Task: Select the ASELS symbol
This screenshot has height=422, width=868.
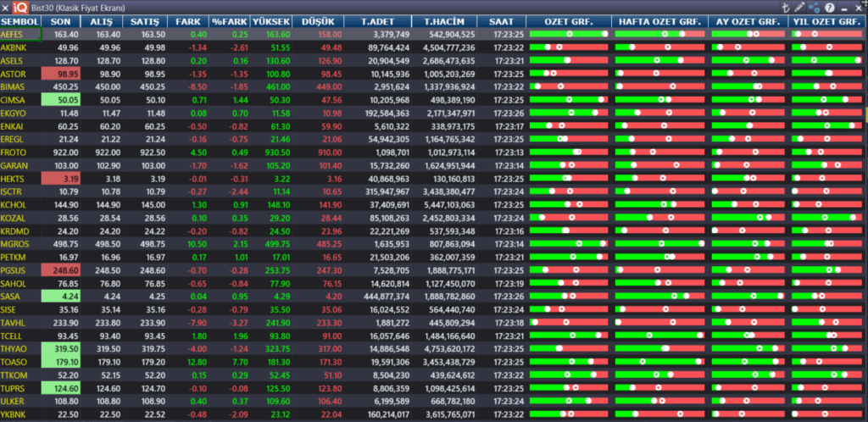Action: click(10, 60)
